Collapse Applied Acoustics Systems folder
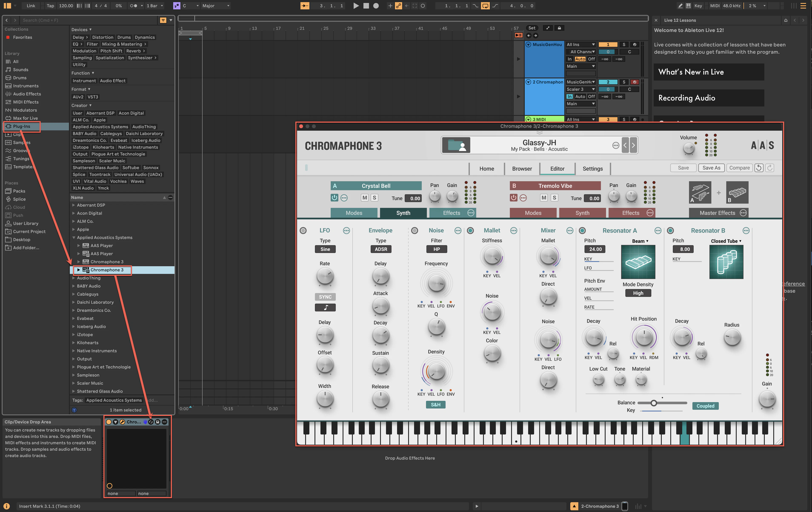812x512 pixels. pos(73,238)
